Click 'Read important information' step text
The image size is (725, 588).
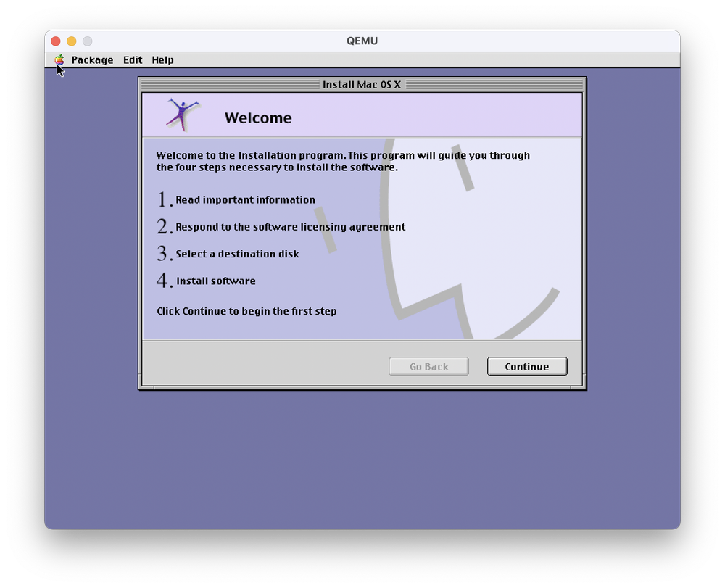point(246,199)
